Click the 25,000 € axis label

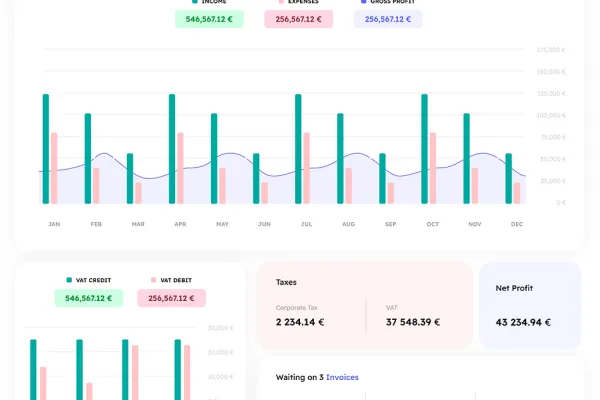(x=553, y=181)
